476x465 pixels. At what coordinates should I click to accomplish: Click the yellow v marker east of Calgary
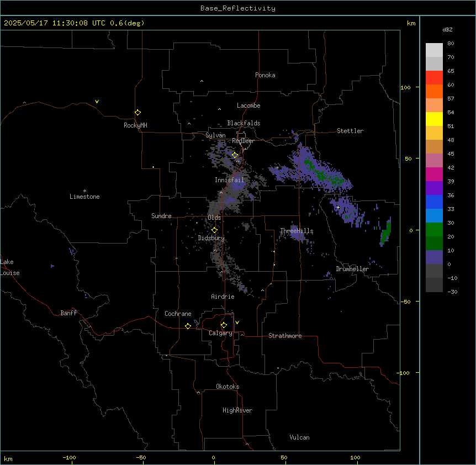point(237,323)
